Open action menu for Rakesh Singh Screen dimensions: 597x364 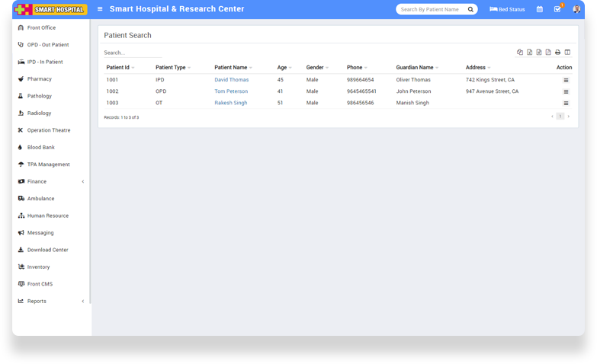566,103
